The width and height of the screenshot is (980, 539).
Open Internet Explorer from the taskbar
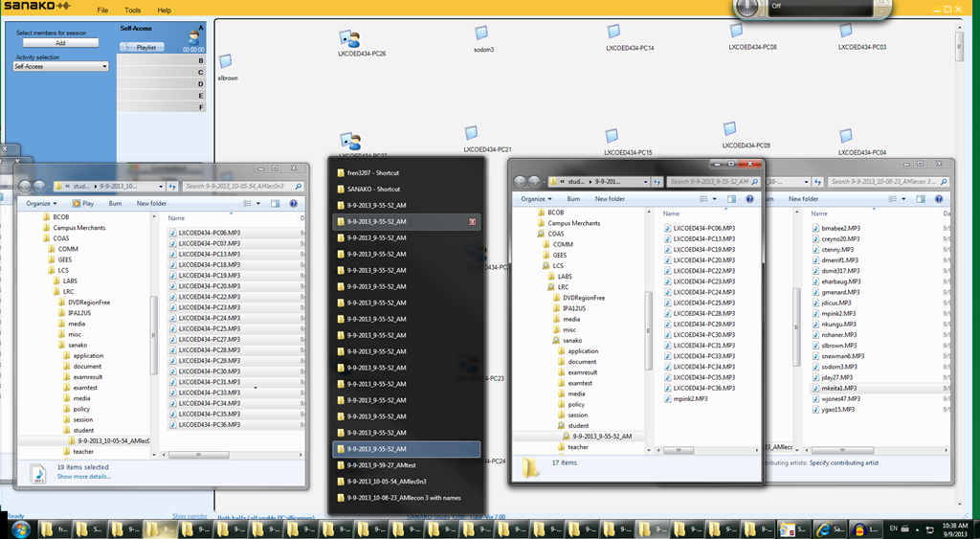(826, 528)
